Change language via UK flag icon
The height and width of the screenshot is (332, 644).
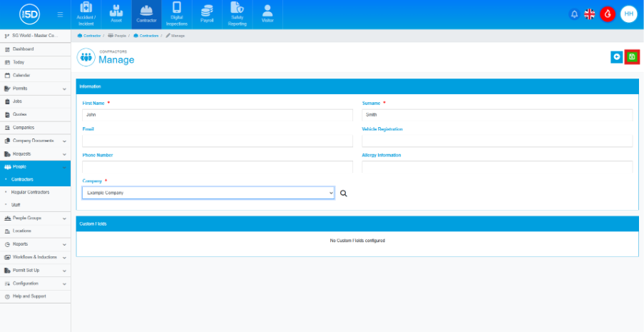click(x=589, y=14)
